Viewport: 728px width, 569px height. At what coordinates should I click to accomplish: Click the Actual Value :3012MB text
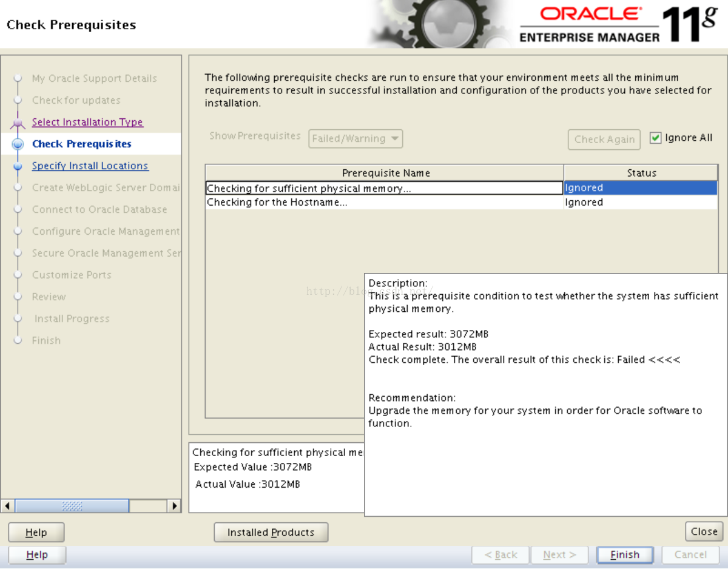[248, 484]
